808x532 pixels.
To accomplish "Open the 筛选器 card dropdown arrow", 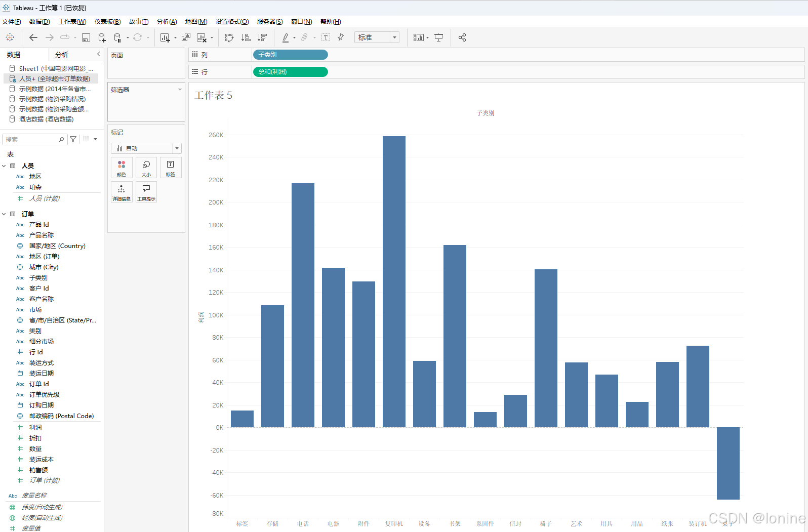I will (180, 90).
